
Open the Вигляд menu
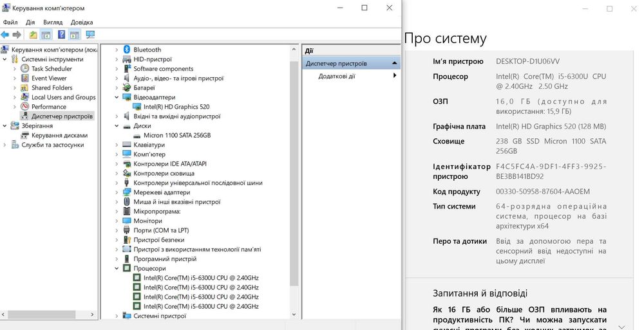(x=53, y=22)
